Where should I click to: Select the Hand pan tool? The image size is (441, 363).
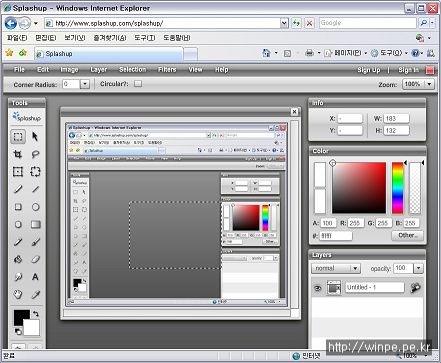click(18, 294)
